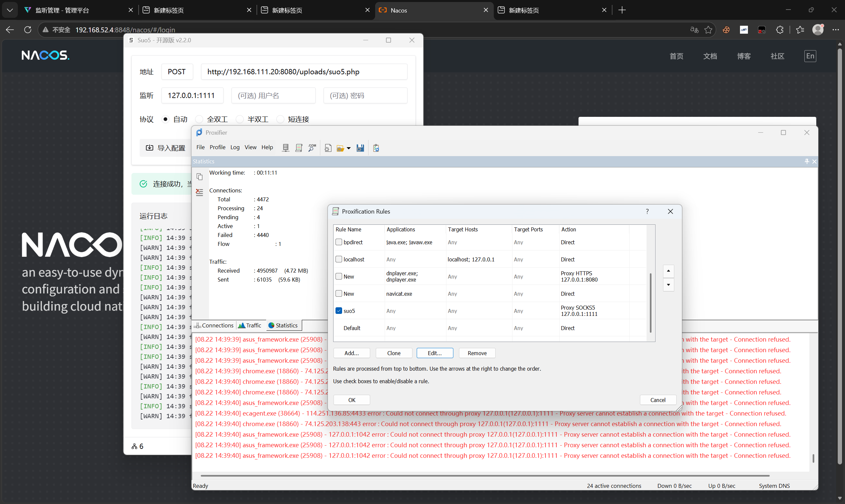
Task: Select the 半双工 protocol radio button
Action: pyautogui.click(x=240, y=119)
